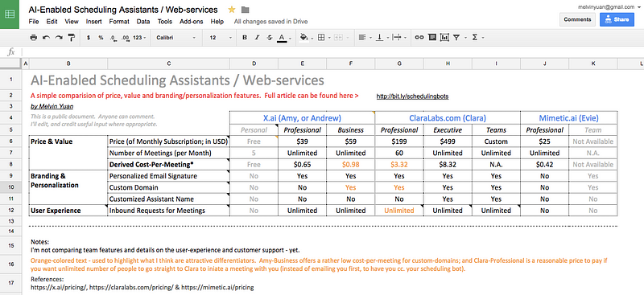Open the Insert menu
The height and width of the screenshot is (295, 644).
coord(93,22)
